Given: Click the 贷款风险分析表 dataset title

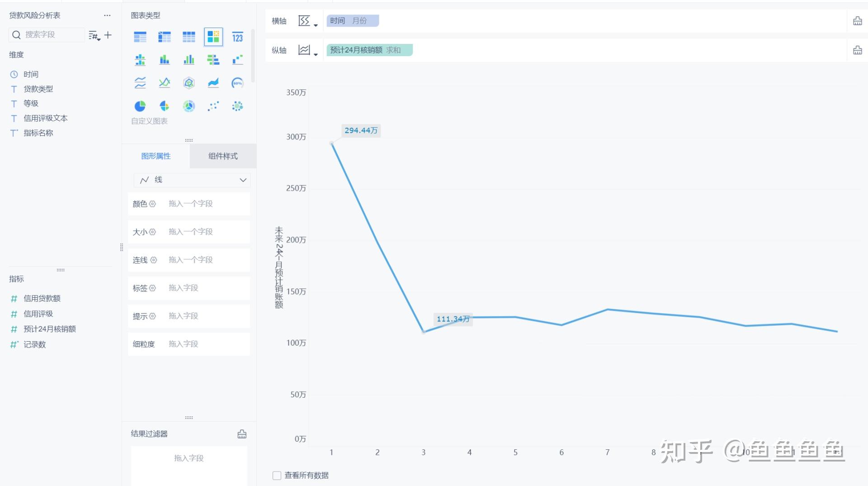Looking at the screenshot, I should coord(34,15).
